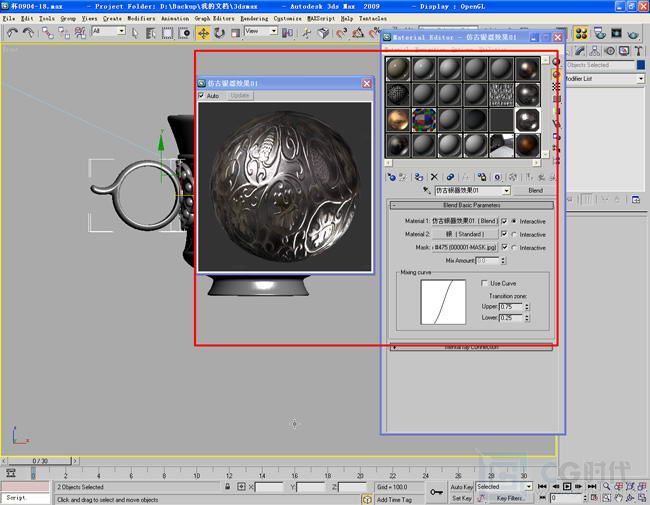Open the File menu
Viewport: 650px width, 505px height.
pos(9,19)
